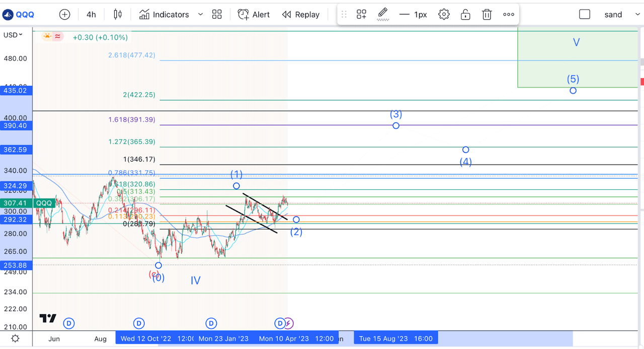Open the more options ellipsis menu

[x=508, y=14]
